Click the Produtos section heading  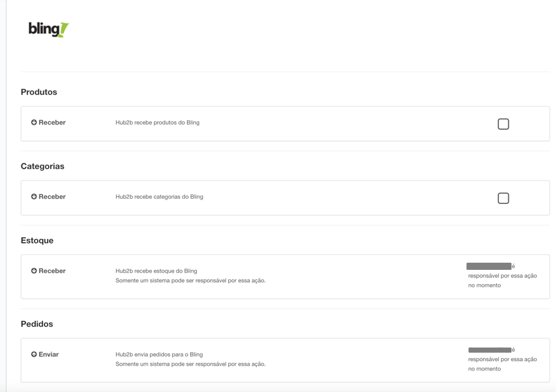click(39, 92)
